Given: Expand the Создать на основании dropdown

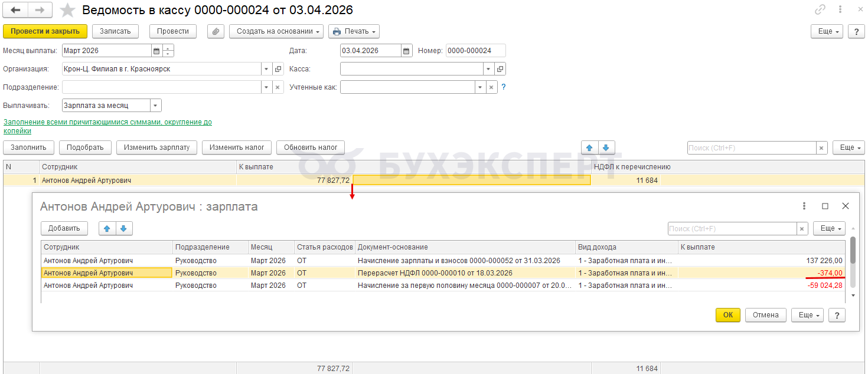Looking at the screenshot, I should (276, 31).
